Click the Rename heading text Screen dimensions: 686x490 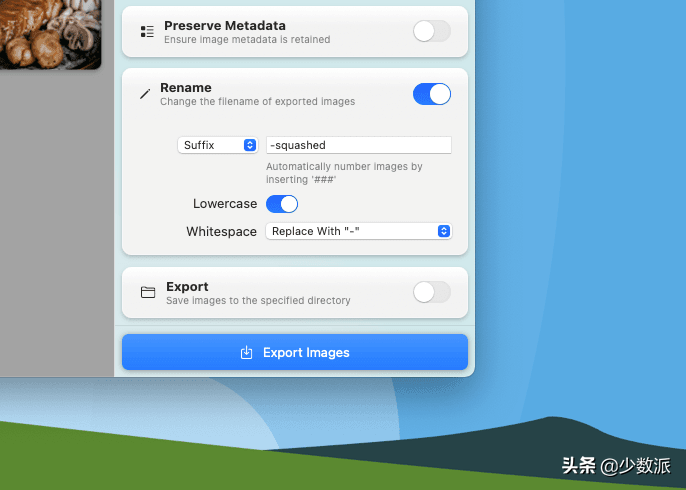pos(186,88)
